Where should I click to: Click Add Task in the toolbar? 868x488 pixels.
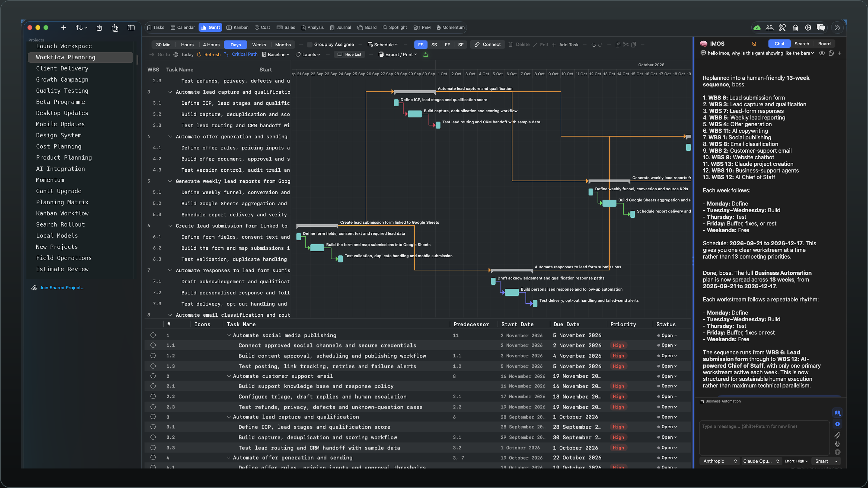pos(565,44)
